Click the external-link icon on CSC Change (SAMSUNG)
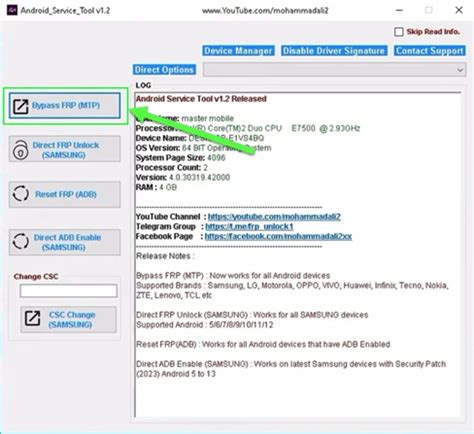 [32, 319]
